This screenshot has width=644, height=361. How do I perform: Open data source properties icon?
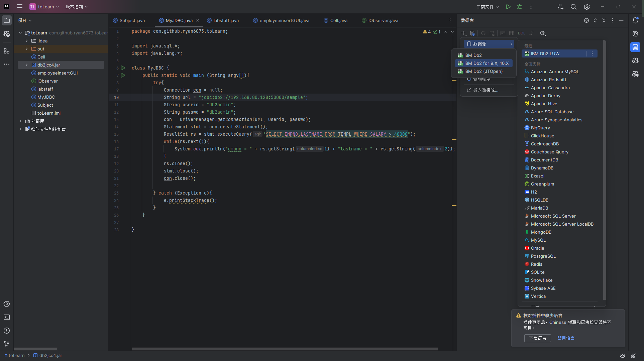tap(472, 33)
